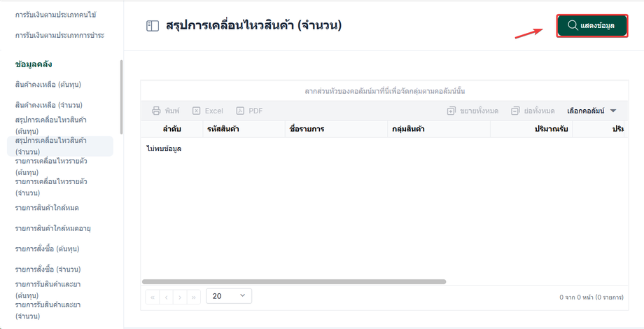
Task: Open รายการรับสินค้าและยา (จำนวน) report
Action: point(47,310)
